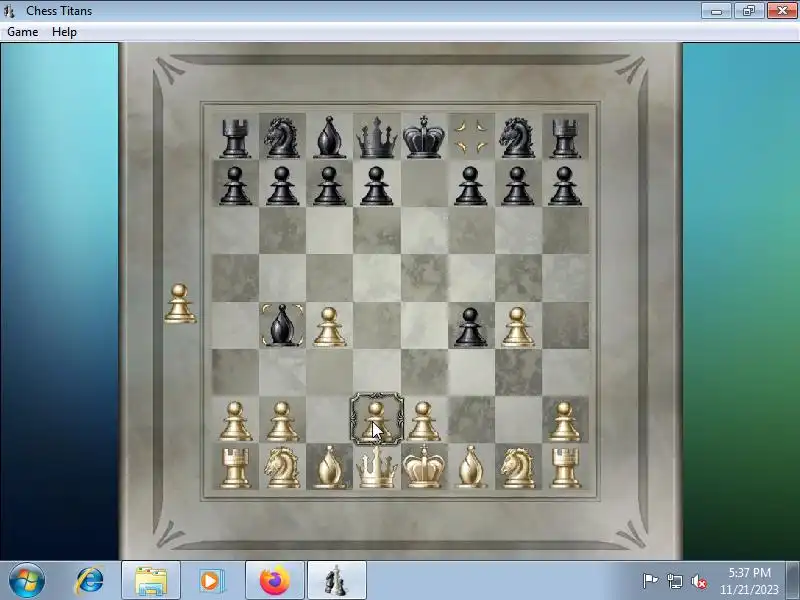Select the black pawn on a7
800x600 pixels.
click(x=235, y=186)
